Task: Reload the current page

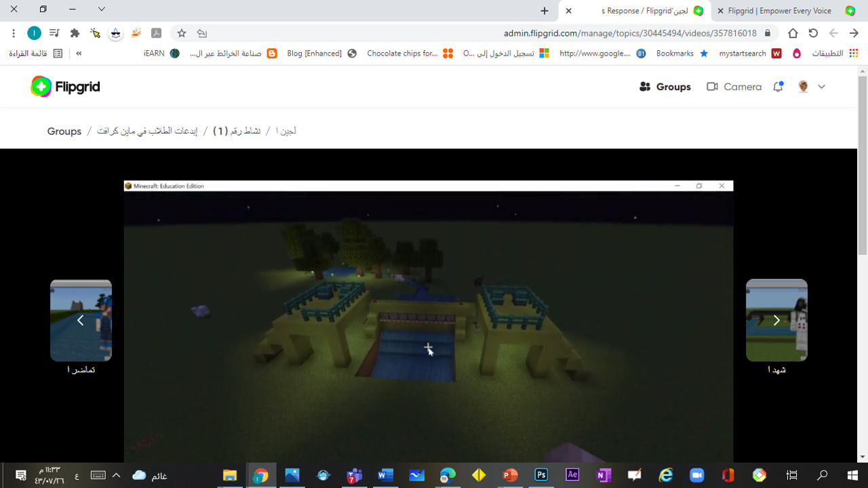Action: point(813,33)
